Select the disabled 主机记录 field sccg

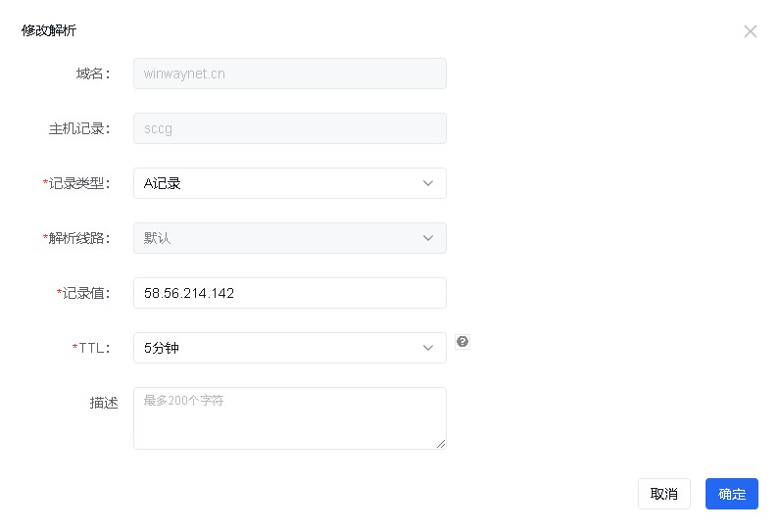[x=290, y=128]
